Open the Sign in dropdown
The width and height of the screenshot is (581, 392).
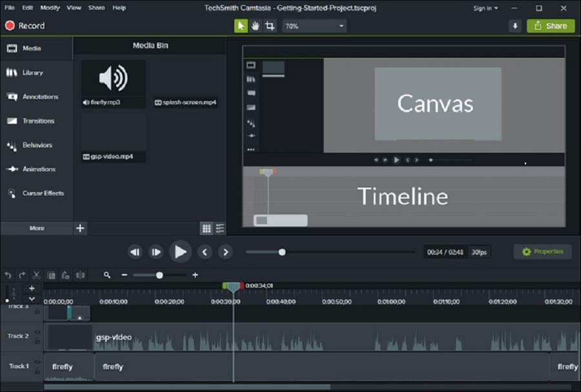(485, 8)
